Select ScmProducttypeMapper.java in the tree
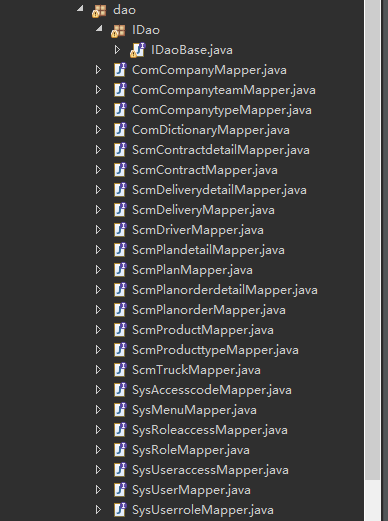Screen dimensions: 388x521 point(215,350)
